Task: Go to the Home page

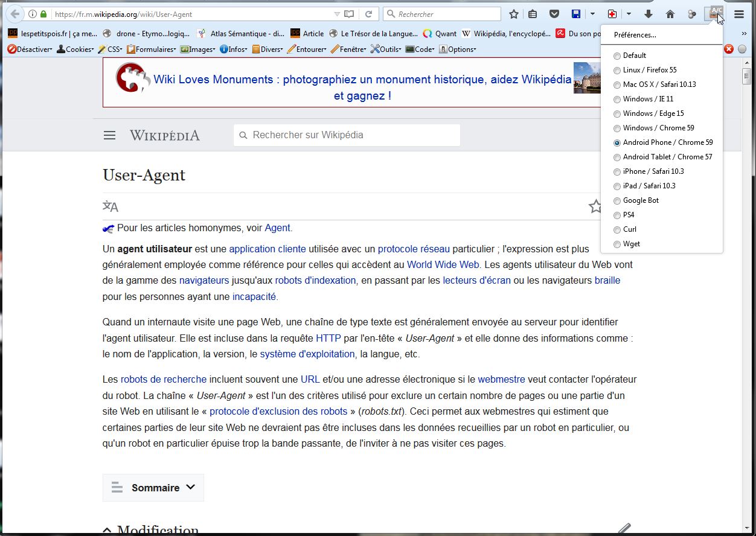Action: coord(670,14)
